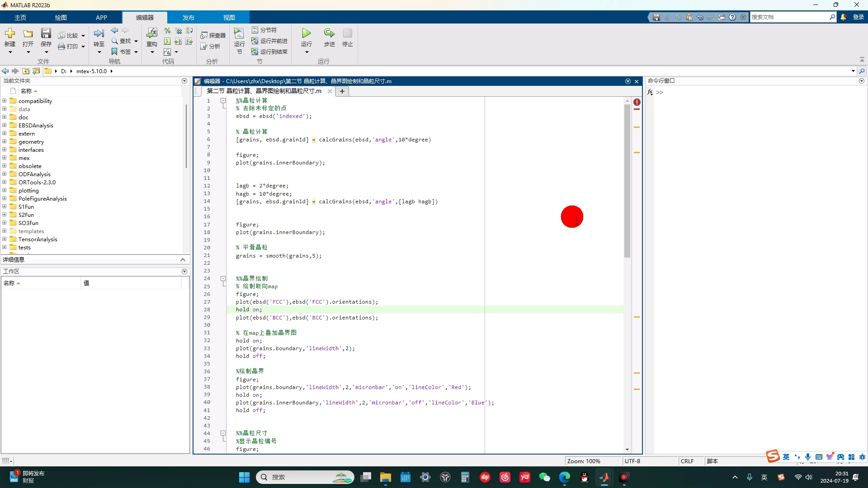Click the comment percent icon in code group

point(167,30)
